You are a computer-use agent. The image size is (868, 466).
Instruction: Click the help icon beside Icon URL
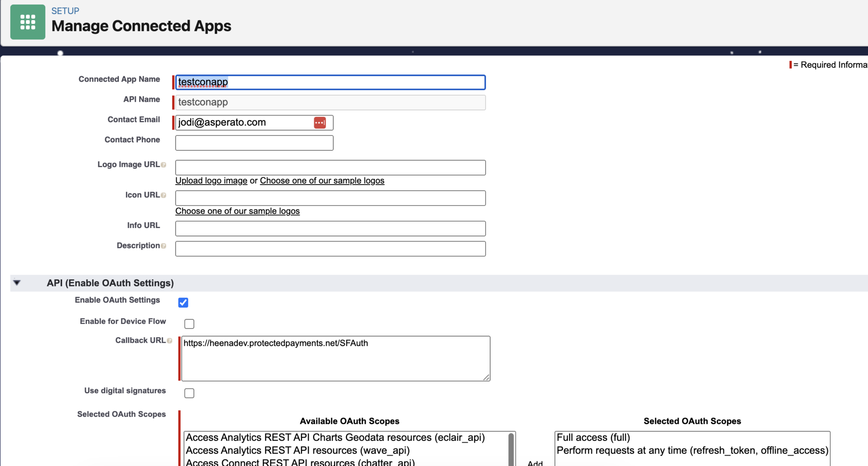tap(163, 195)
